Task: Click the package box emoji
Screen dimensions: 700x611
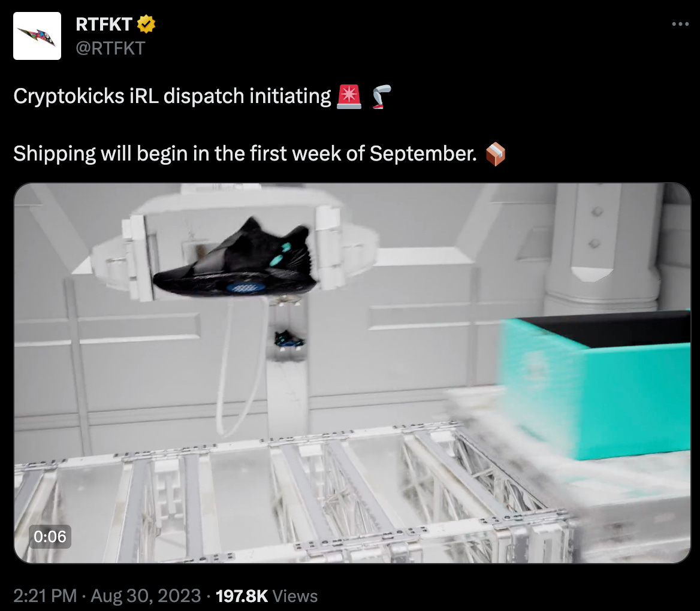Action: point(495,154)
